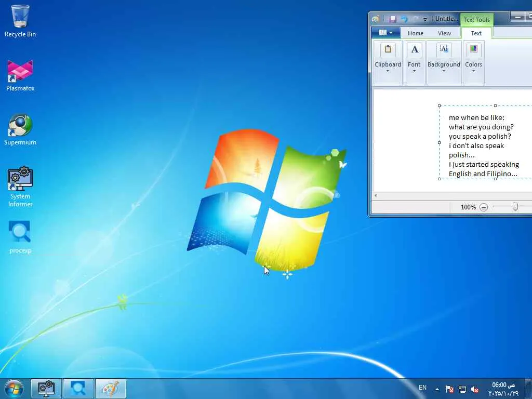Click the 'you speak a polish?' text line
The image size is (532, 399).
pos(480,137)
